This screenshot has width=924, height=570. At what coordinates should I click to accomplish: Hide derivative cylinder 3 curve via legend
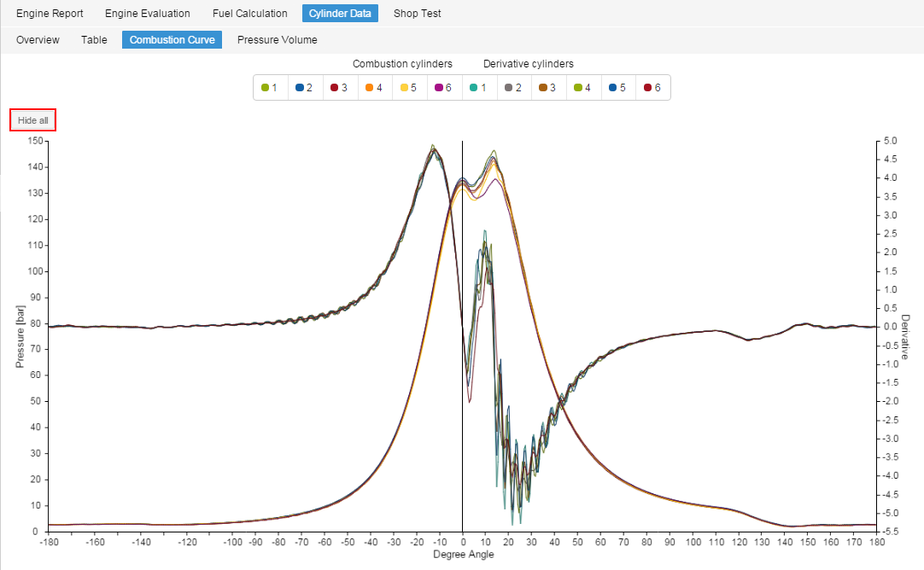pyautogui.click(x=548, y=87)
